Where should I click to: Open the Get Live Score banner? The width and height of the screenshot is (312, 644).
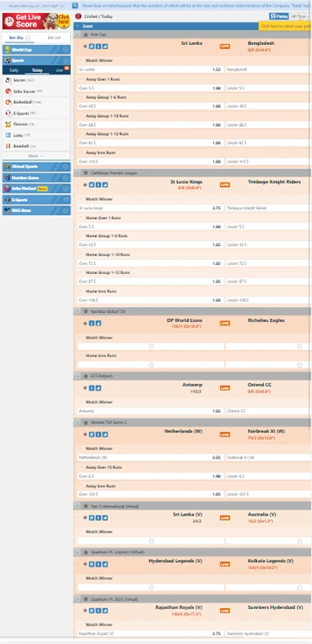(36, 21)
